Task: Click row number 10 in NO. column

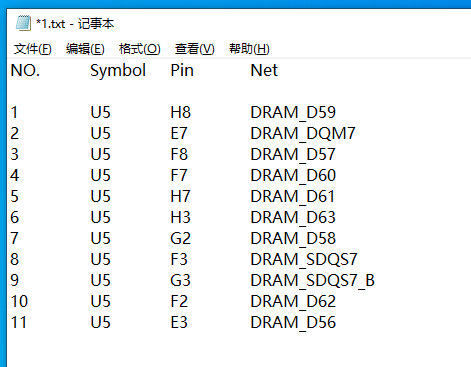Action: [19, 301]
